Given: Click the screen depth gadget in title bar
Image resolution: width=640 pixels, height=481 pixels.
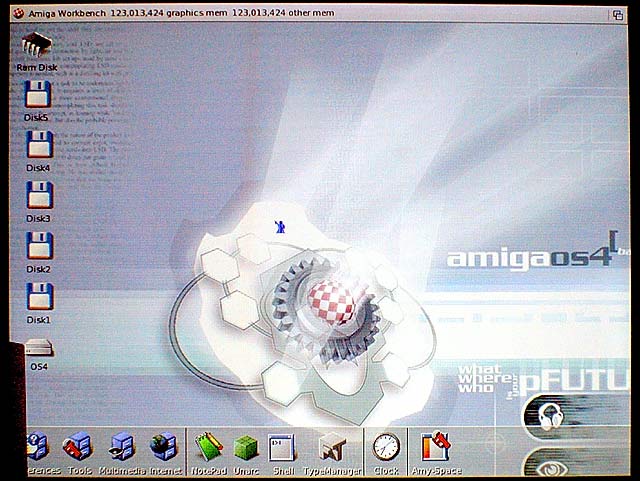Looking at the screenshot, I should 618,15.
